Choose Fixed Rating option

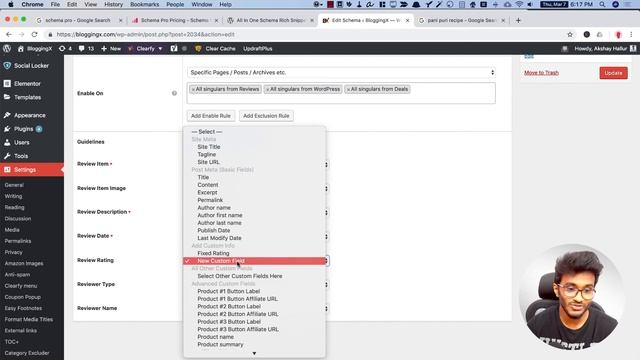pos(254,253)
